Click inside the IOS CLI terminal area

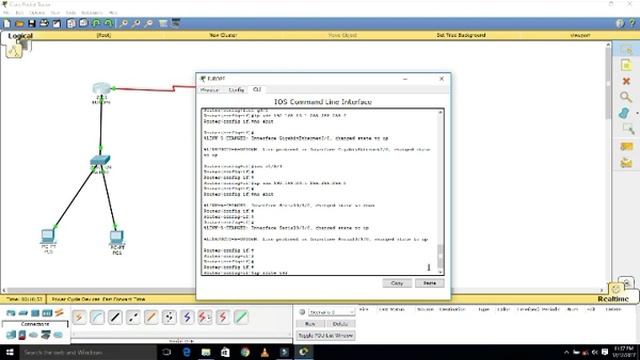point(320,192)
